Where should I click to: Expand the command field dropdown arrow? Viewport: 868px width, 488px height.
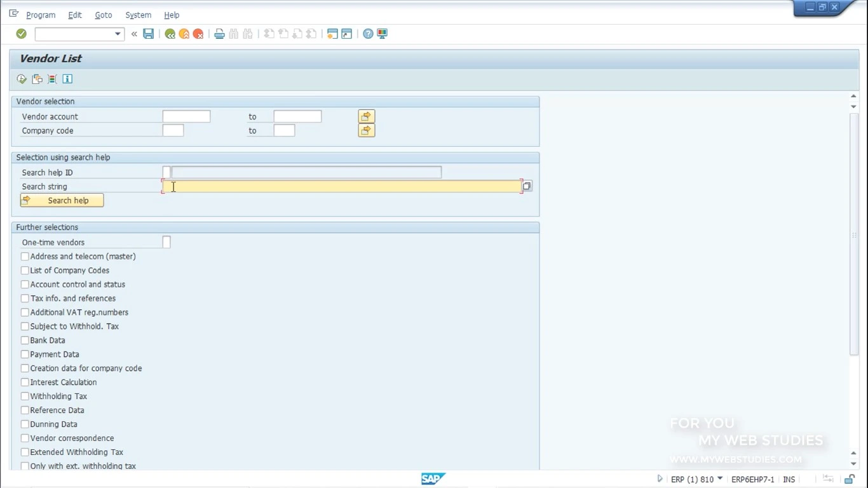pos(118,34)
